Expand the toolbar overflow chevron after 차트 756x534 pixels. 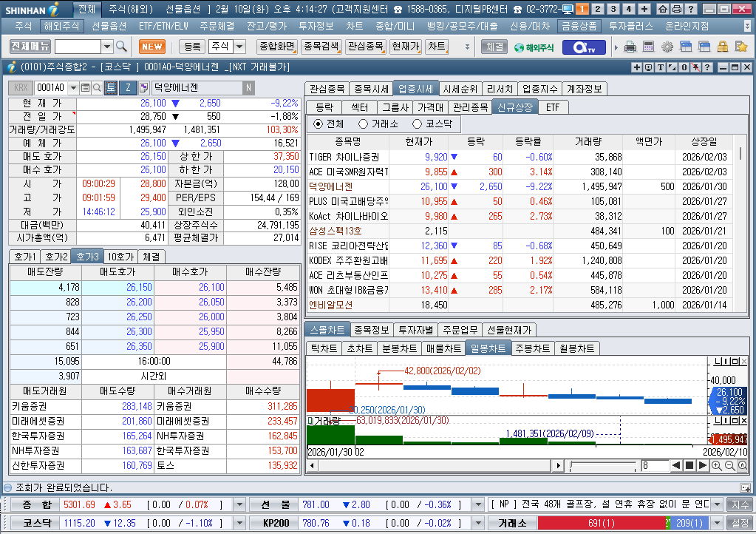467,47
